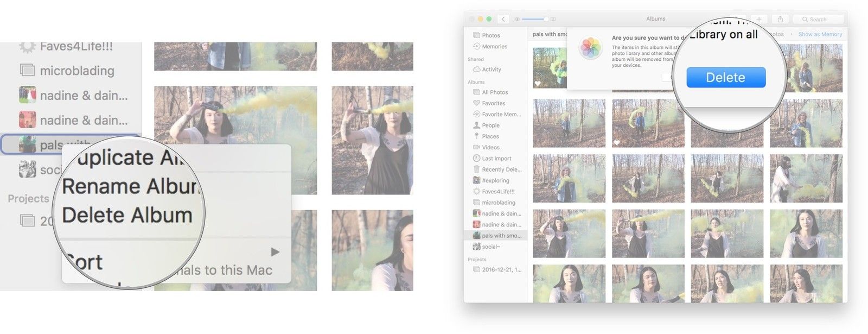Select the social~ album in right sidebar
Image resolution: width=868 pixels, height=334 pixels.
pyautogui.click(x=490, y=247)
